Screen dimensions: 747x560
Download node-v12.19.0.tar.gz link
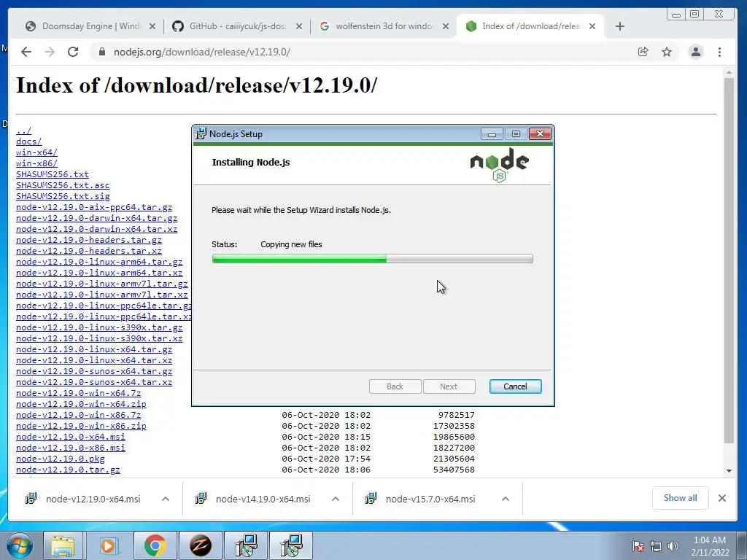(x=68, y=470)
